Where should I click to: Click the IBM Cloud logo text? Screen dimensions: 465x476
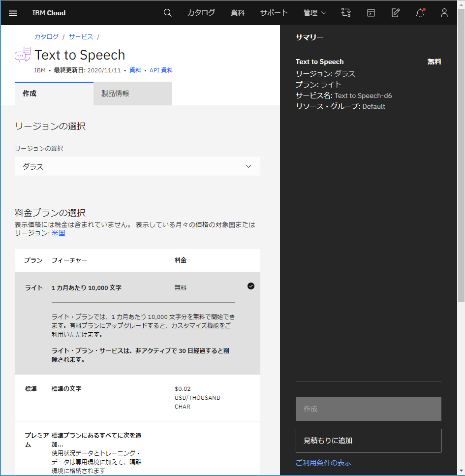click(x=49, y=13)
